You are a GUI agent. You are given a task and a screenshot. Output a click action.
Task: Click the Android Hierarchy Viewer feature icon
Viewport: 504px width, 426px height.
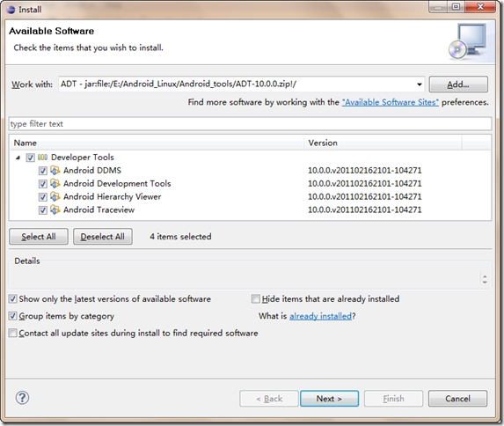click(55, 196)
